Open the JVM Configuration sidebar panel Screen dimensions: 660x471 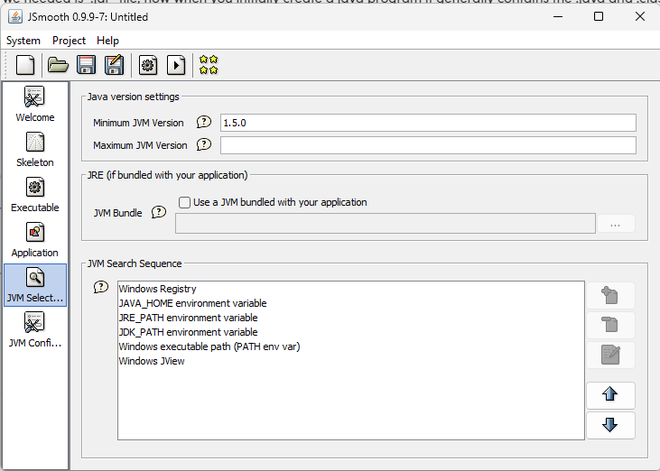pyautogui.click(x=35, y=330)
